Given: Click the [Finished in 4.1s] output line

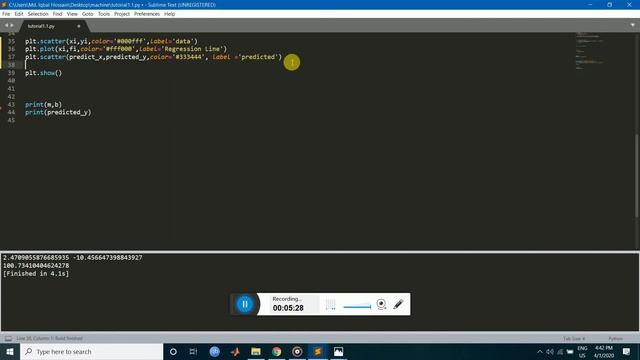Looking at the screenshot, I should pyautogui.click(x=36, y=273).
